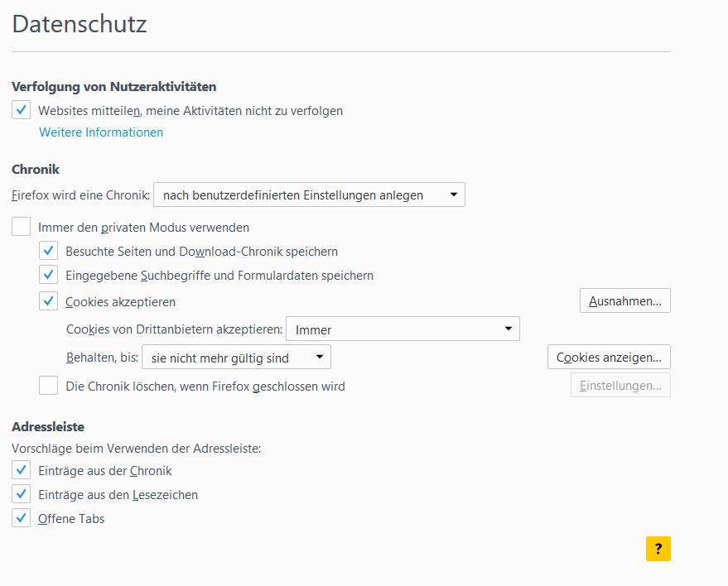Enable 'Immer den privaten Modus verwenden'
Screen dimensions: 728x586
pos(22,227)
